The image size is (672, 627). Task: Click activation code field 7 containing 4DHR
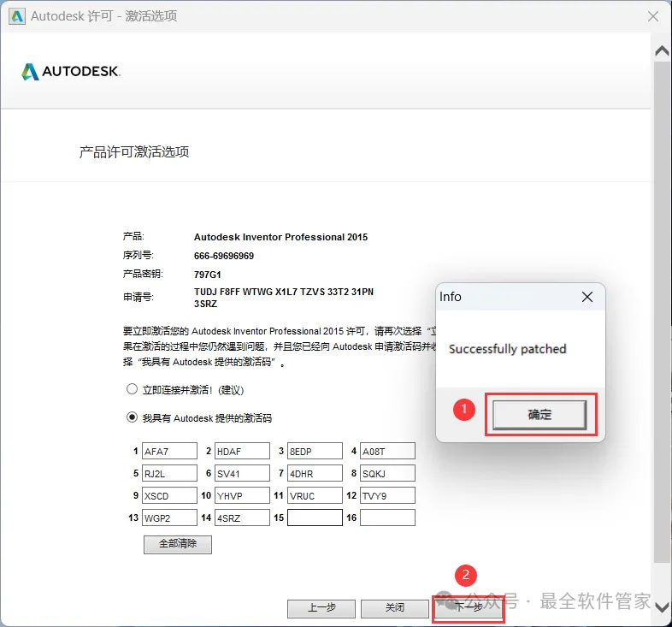315,474
